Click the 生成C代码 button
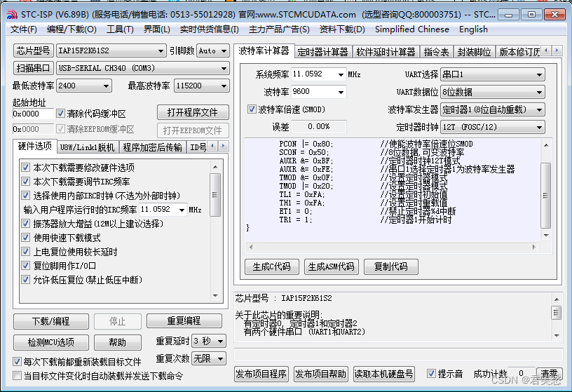The image size is (572, 392). click(x=272, y=266)
